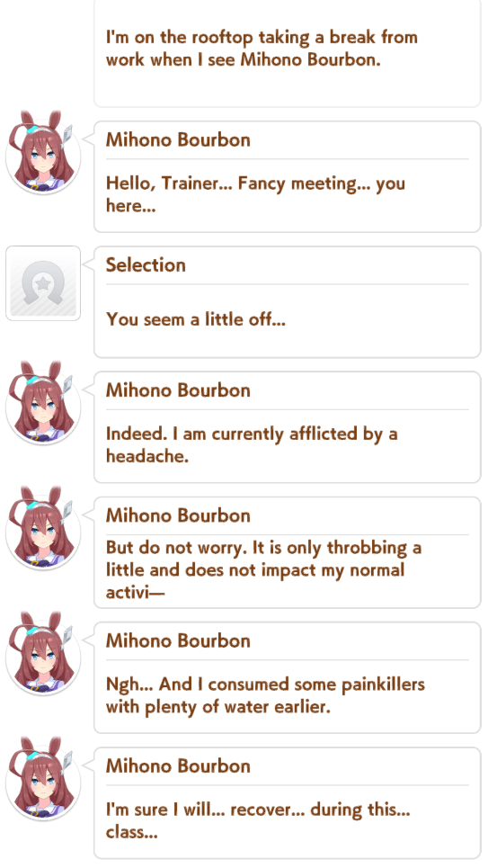Select the rooftop narration text box
488x868 pixels.
coord(288,53)
